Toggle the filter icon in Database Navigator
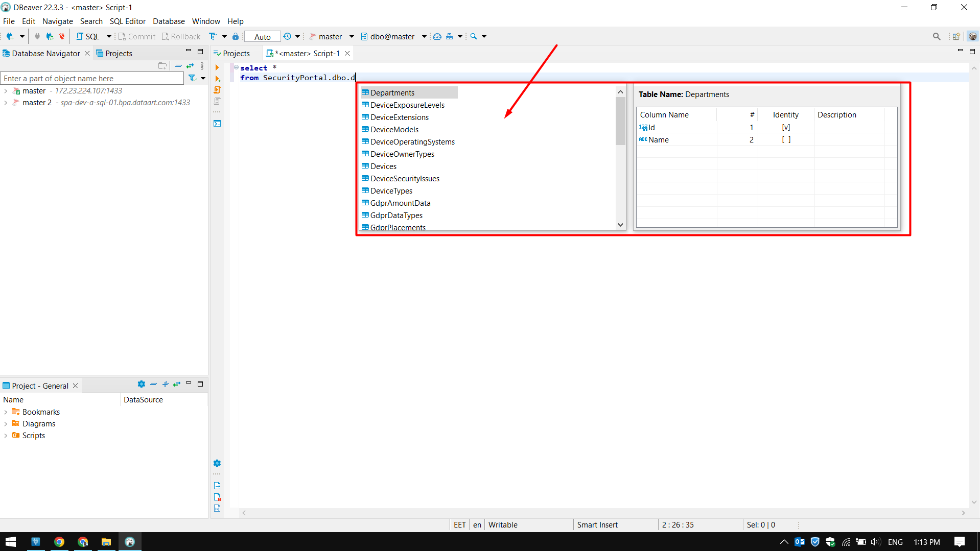 click(193, 78)
